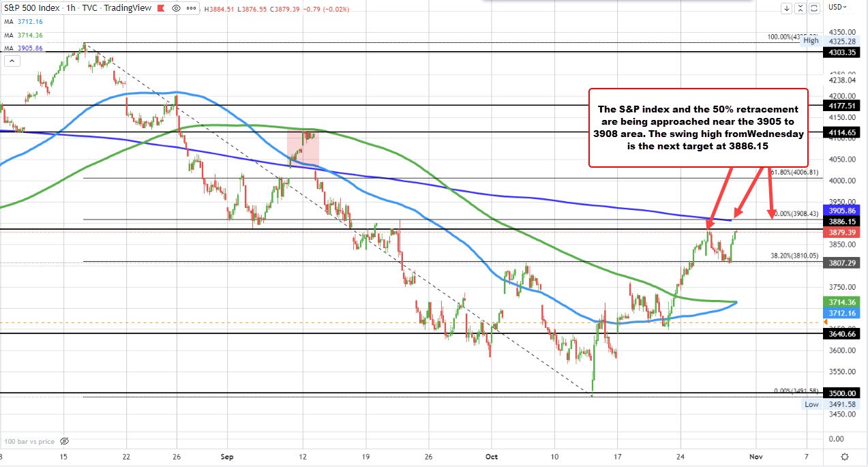Select the MA 3714.36 indicator legend

24,35
